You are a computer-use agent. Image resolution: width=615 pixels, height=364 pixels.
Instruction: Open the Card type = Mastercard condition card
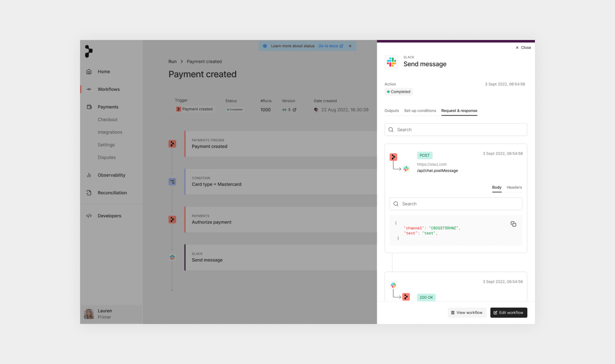pos(281,182)
